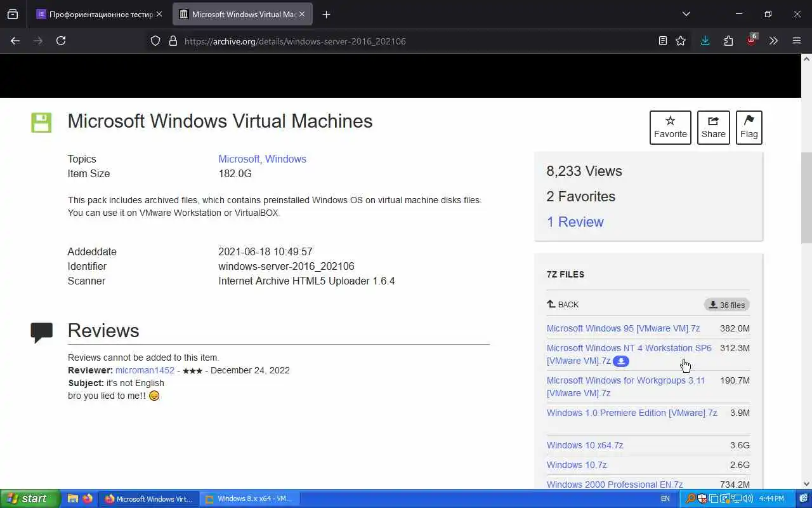Launch Firefox from the quick launch bar
Image resolution: width=812 pixels, height=508 pixels.
[x=88, y=498]
